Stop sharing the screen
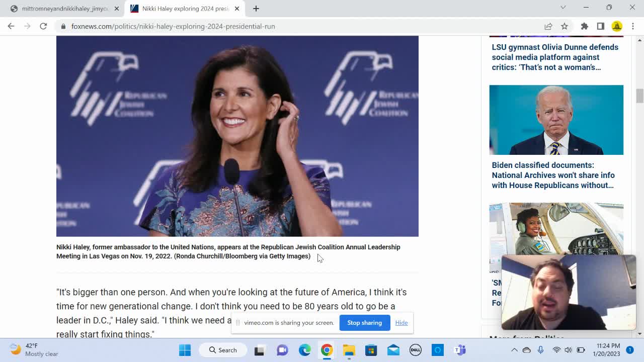The image size is (644, 362). click(x=365, y=323)
